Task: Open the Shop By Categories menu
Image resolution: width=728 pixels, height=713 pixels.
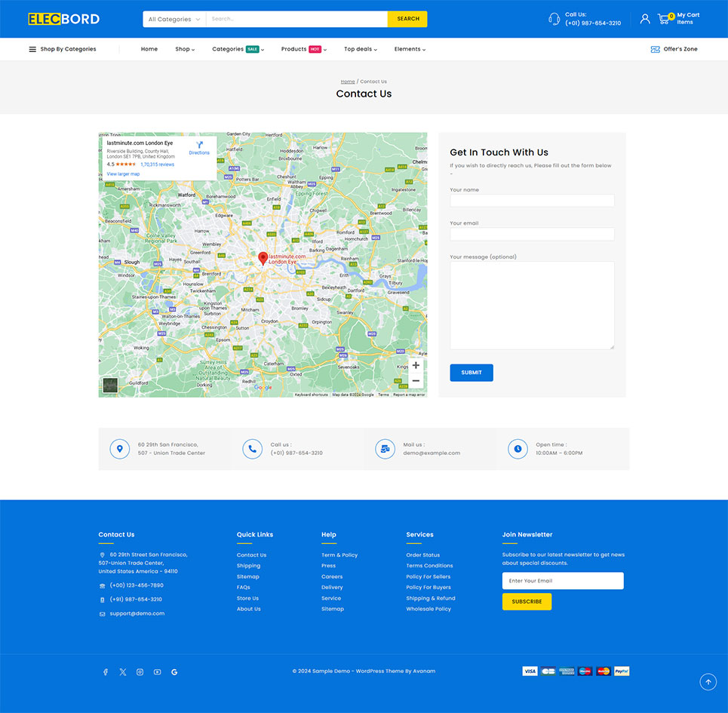Action: pos(63,49)
